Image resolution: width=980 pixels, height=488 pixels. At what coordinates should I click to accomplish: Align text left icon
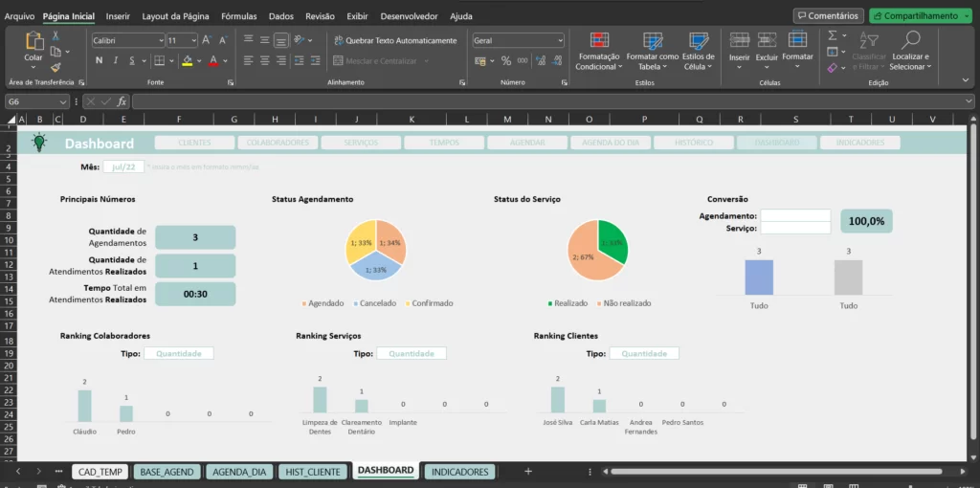248,60
